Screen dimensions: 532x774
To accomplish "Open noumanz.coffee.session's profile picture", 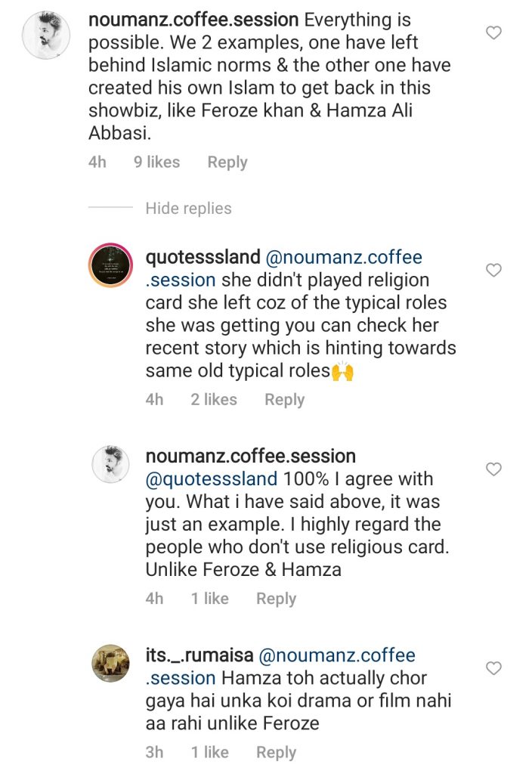I will point(47,34).
